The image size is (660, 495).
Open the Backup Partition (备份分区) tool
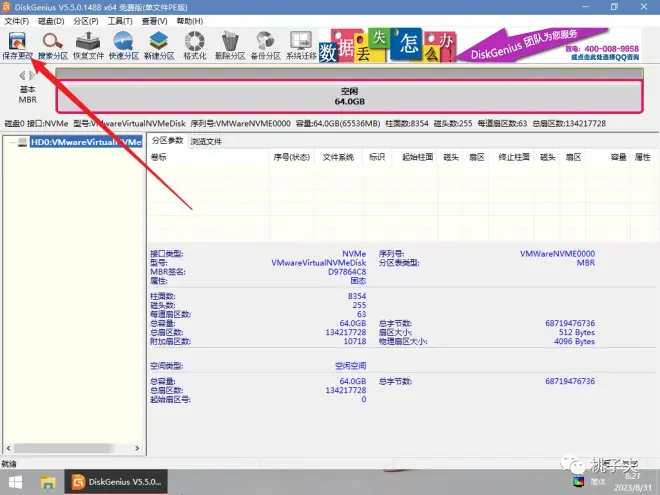click(266, 45)
